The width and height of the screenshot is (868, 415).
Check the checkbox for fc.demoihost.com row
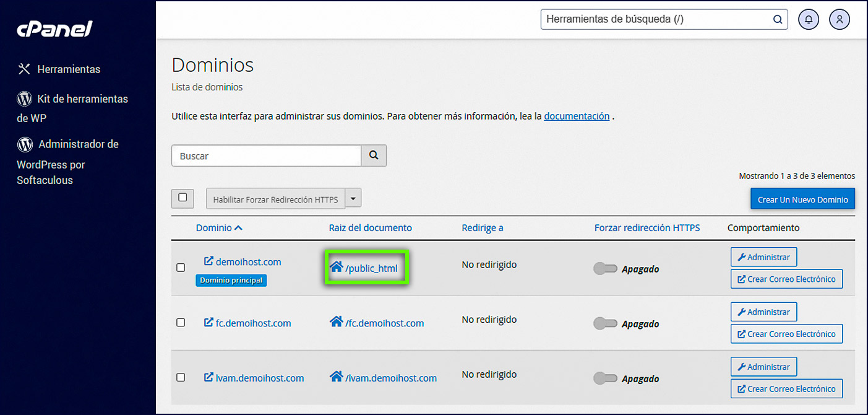(181, 323)
